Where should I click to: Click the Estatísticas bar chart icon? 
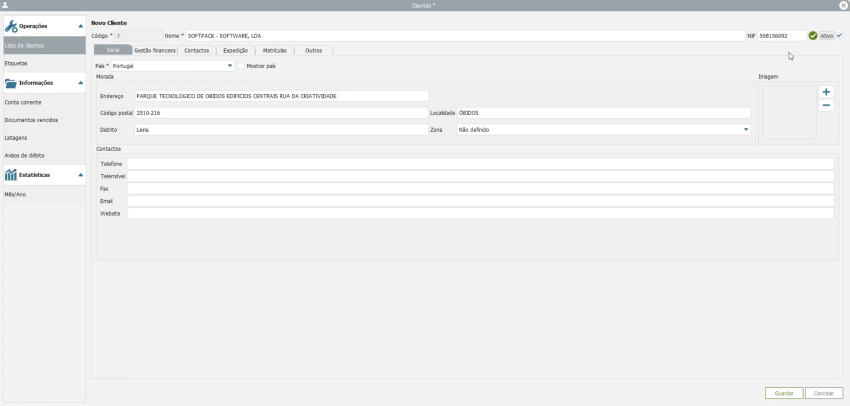[11, 175]
